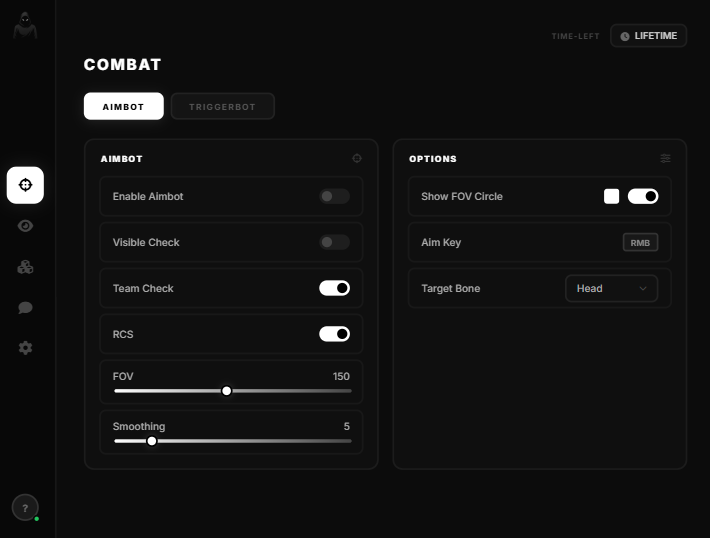Viewport: 710px width, 538px height.
Task: Click the FOV slider handle
Action: [226, 391]
